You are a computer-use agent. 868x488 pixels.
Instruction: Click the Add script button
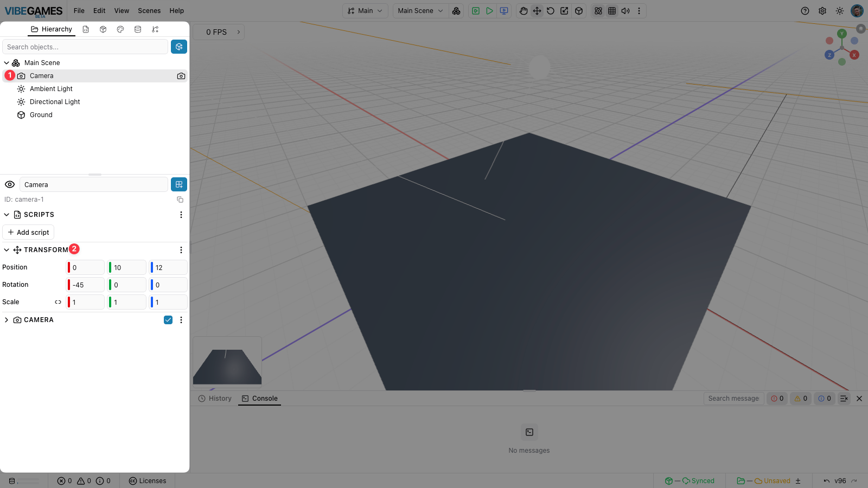point(28,232)
